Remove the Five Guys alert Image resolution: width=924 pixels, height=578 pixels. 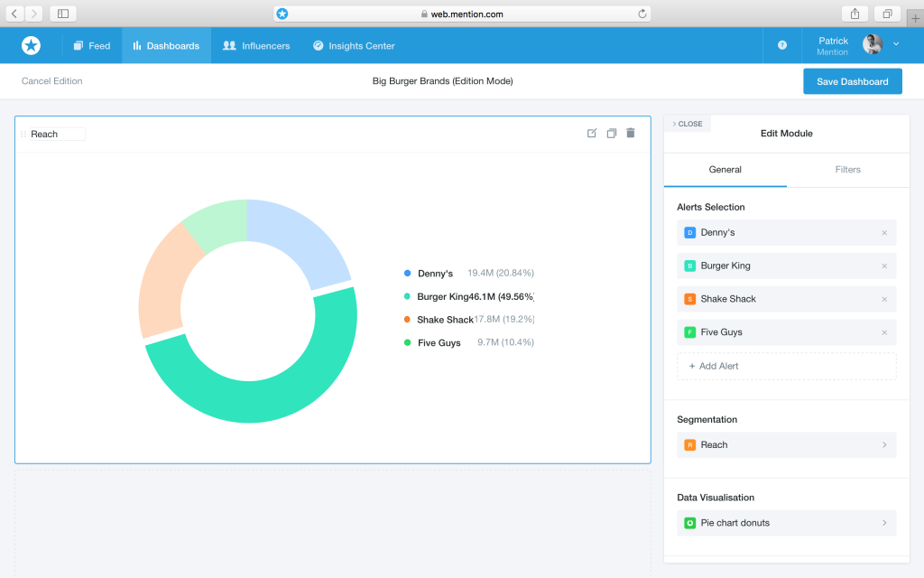coord(884,332)
